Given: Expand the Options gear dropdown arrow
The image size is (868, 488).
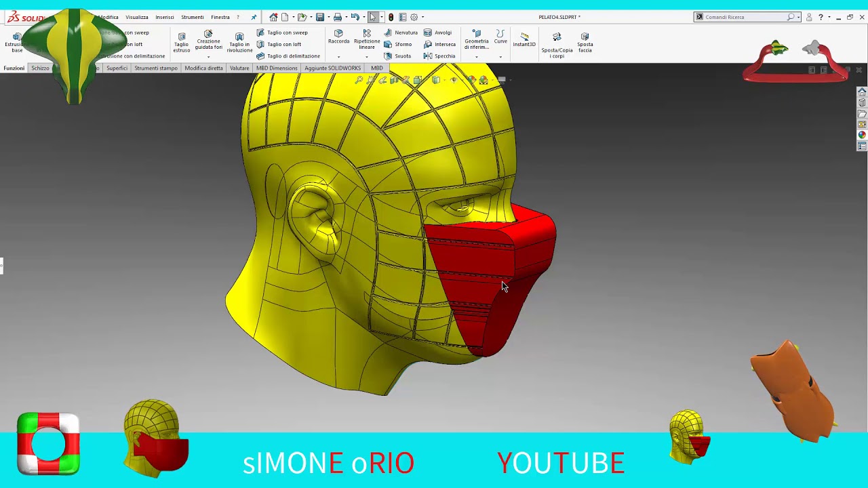Looking at the screenshot, I should [x=422, y=17].
